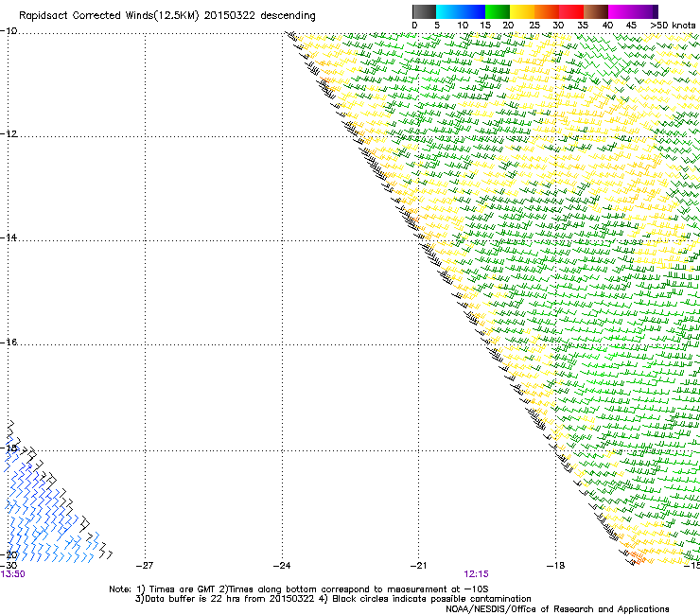
Task: Click the 'NOAA/NESDIS/Office of Research and Applications' credit
Action: tap(557, 609)
